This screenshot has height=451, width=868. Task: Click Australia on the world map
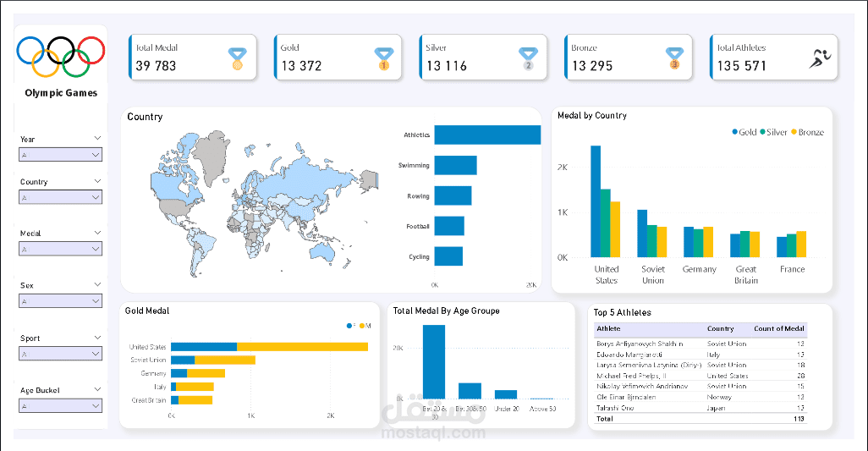pos(322,252)
